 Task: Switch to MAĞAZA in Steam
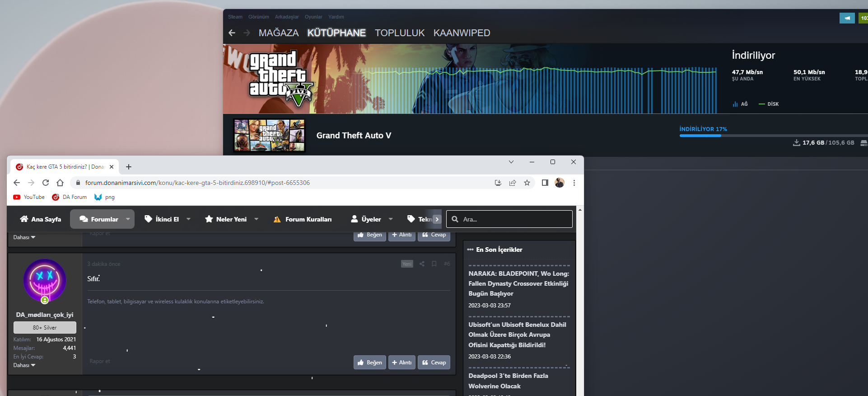[279, 33]
